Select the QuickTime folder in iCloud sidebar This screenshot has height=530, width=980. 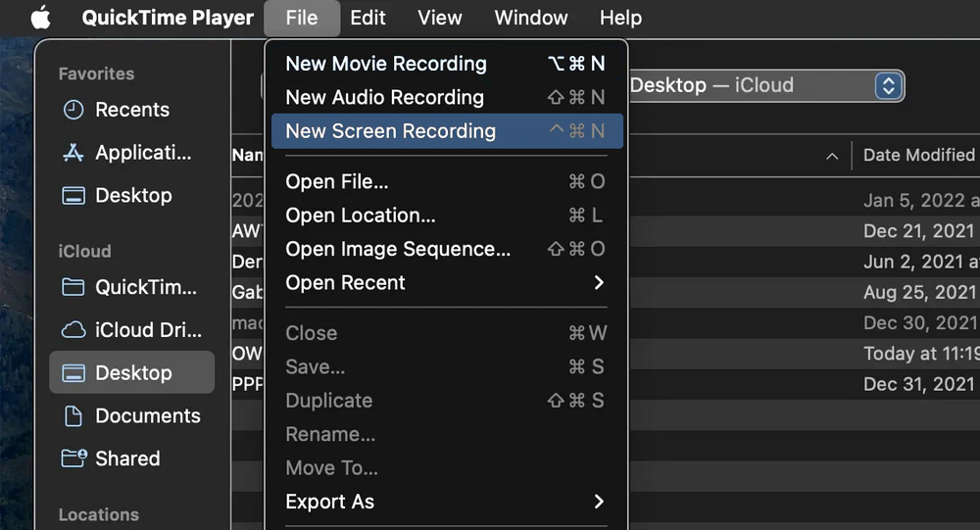point(132,287)
